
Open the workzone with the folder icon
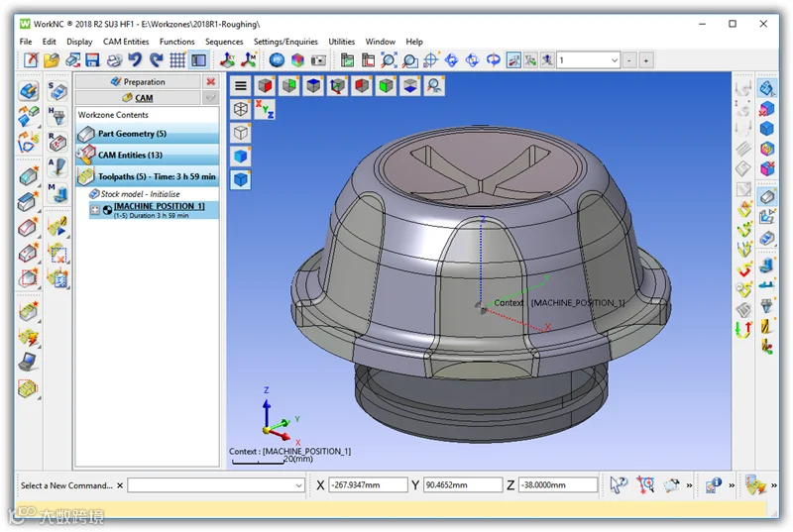(52, 60)
